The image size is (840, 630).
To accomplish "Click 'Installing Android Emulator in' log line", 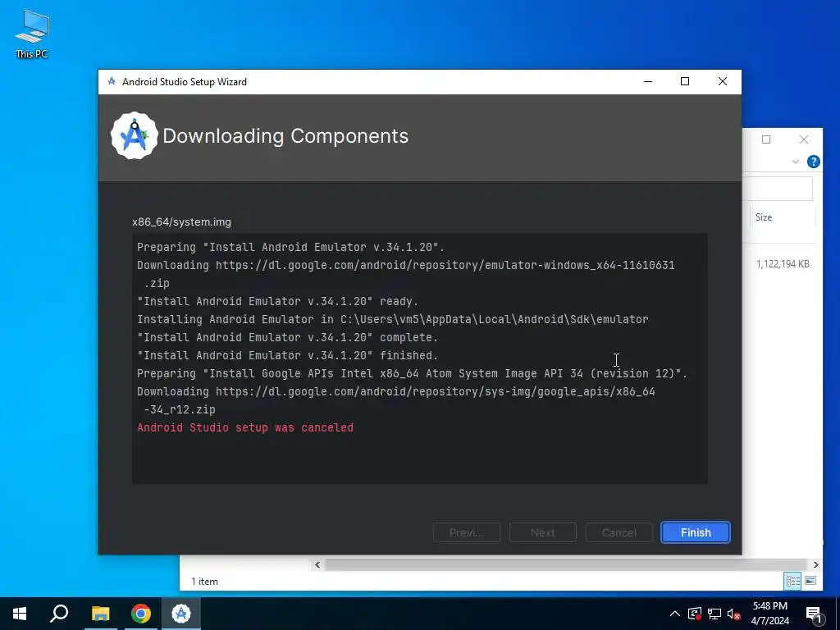I will coord(393,319).
